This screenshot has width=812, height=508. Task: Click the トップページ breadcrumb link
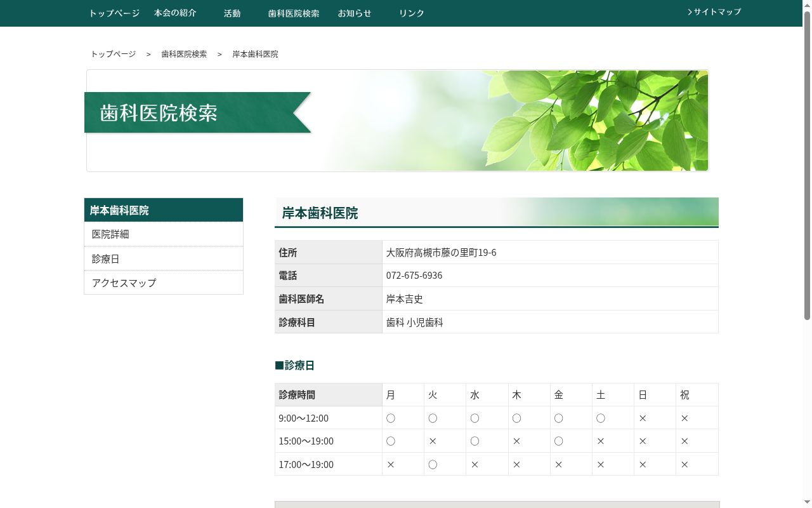114,54
